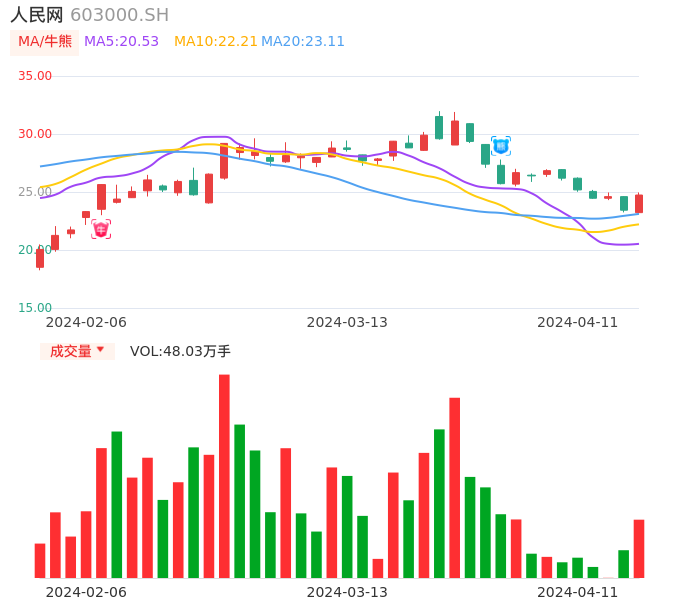This screenshot has width=686, height=606.
Task: Toggle the MA10:22.21 line legend
Action: (x=216, y=41)
